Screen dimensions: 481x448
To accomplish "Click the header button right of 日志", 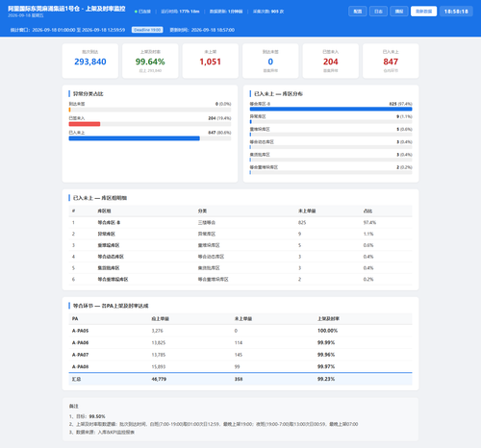I will point(399,12).
